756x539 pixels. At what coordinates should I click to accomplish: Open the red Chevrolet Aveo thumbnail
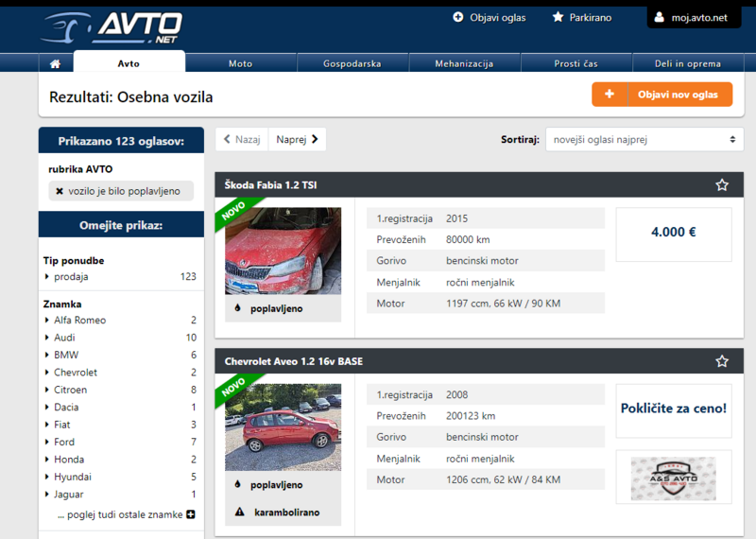pyautogui.click(x=283, y=426)
